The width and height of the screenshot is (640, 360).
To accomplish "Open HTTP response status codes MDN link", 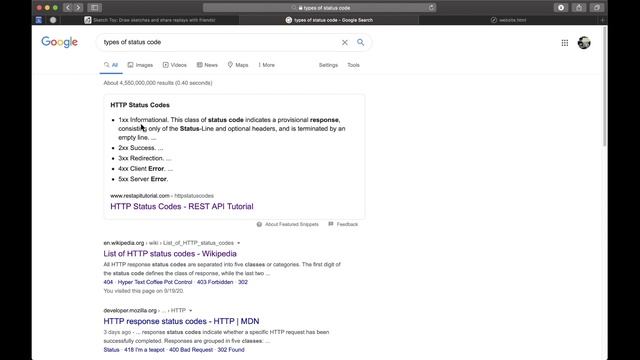I will (181, 321).
